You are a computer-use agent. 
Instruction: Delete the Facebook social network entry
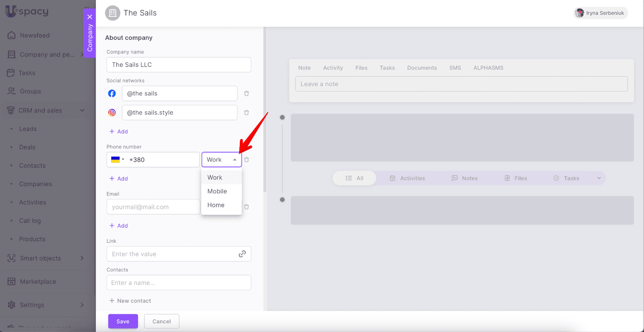click(x=246, y=94)
